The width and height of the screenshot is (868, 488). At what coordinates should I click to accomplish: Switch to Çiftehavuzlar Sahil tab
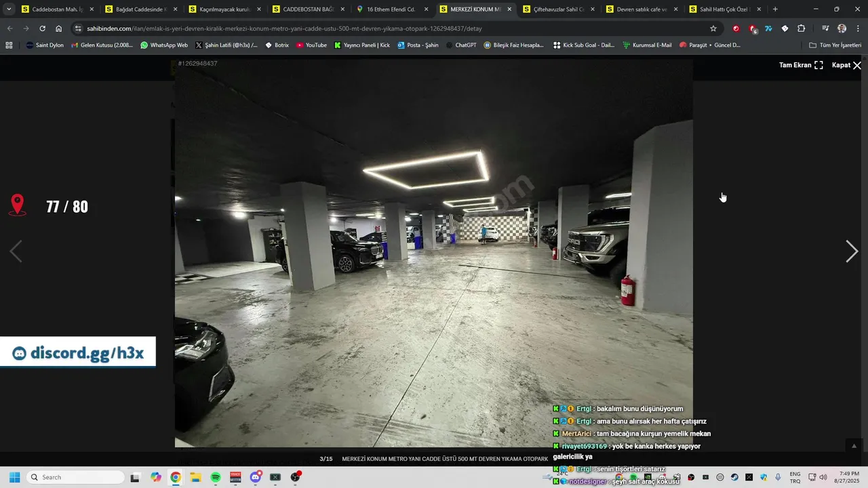[x=558, y=9]
